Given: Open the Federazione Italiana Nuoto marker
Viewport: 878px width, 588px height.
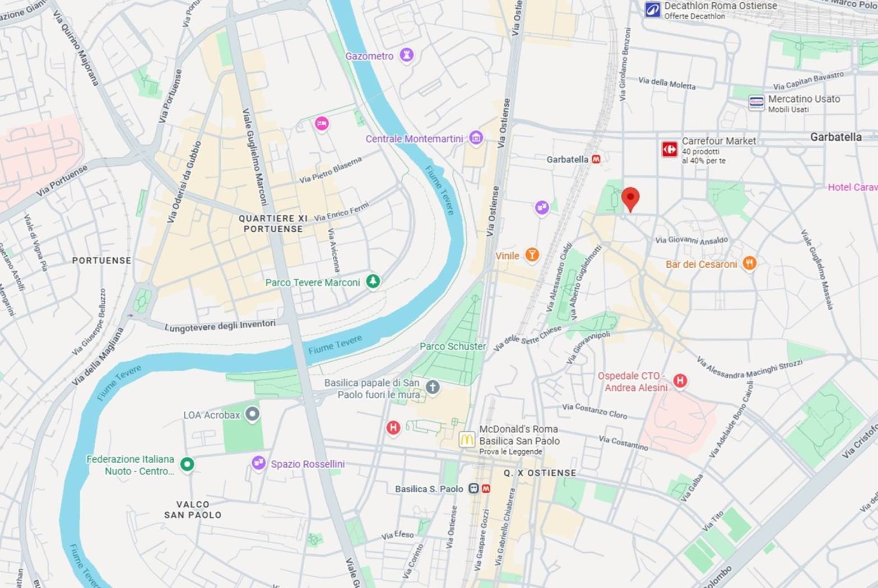Looking at the screenshot, I should pyautogui.click(x=187, y=464).
